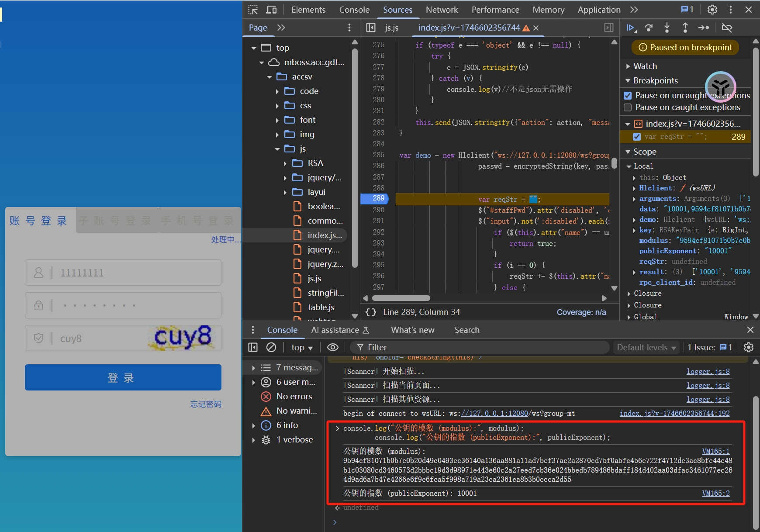Viewport: 760px width, 532px height.
Task: Disable the breakpoint at line 289
Action: pyautogui.click(x=637, y=137)
